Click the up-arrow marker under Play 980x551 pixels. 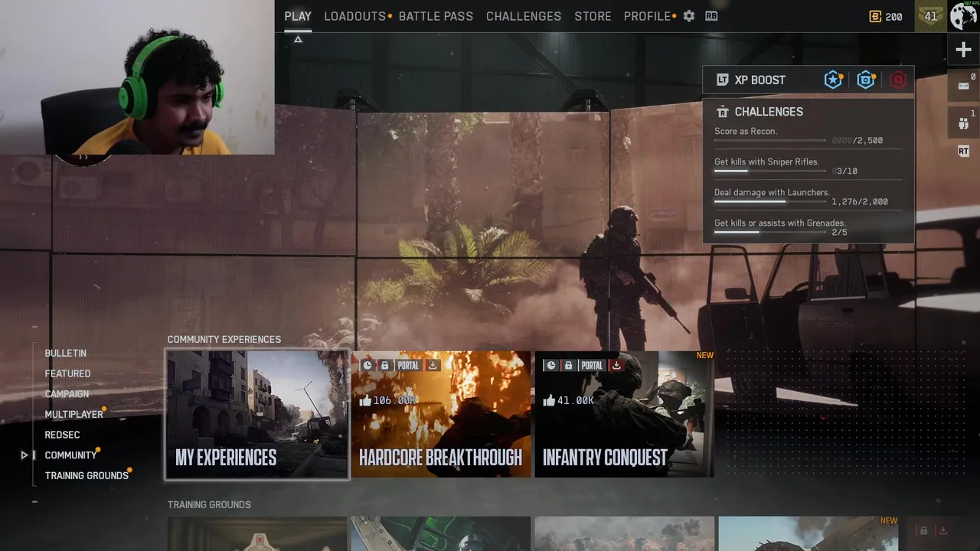(298, 39)
